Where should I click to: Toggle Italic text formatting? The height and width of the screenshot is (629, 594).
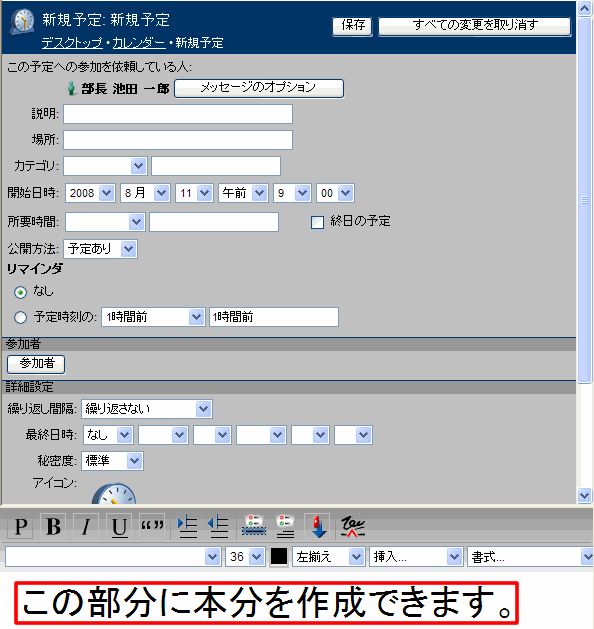[x=85, y=526]
